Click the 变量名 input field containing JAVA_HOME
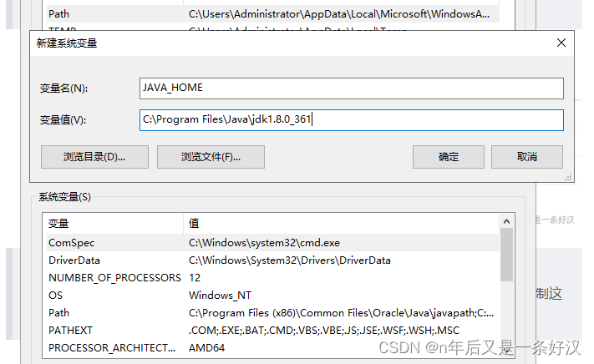594x364 pixels. [351, 88]
